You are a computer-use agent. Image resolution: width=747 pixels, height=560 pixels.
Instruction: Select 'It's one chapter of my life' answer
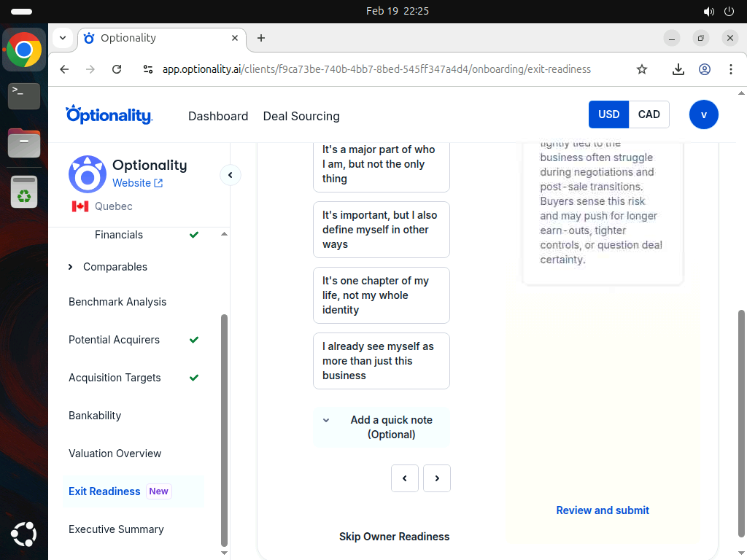pyautogui.click(x=381, y=295)
